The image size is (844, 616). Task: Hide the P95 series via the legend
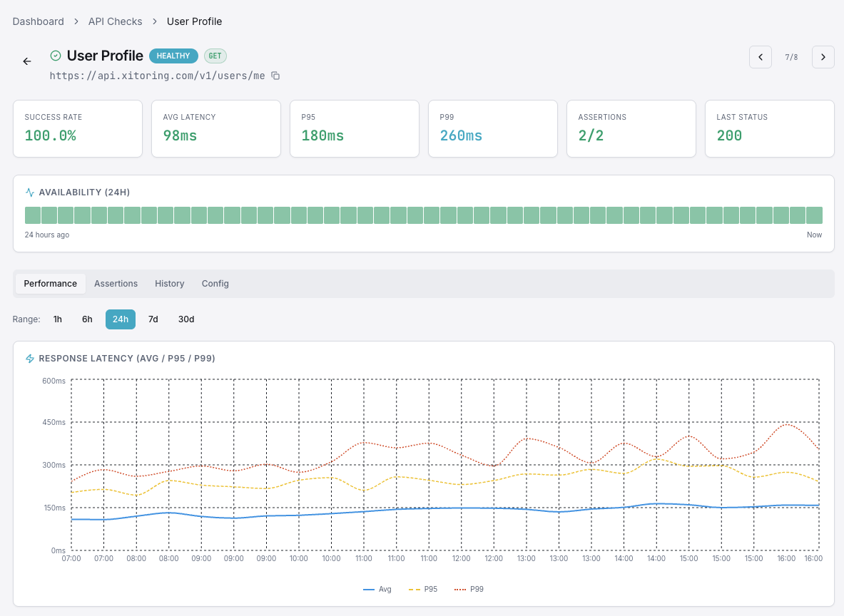(422, 589)
